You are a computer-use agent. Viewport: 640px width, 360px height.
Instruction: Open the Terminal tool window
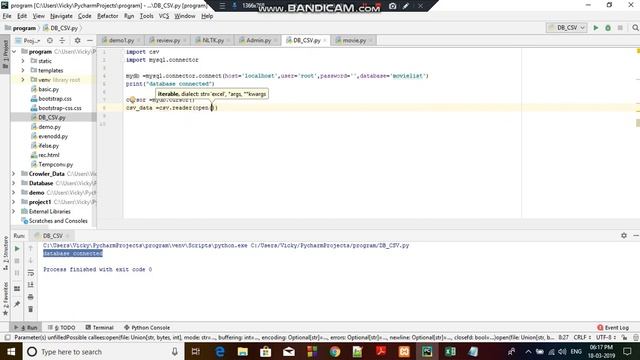[x=99, y=327]
